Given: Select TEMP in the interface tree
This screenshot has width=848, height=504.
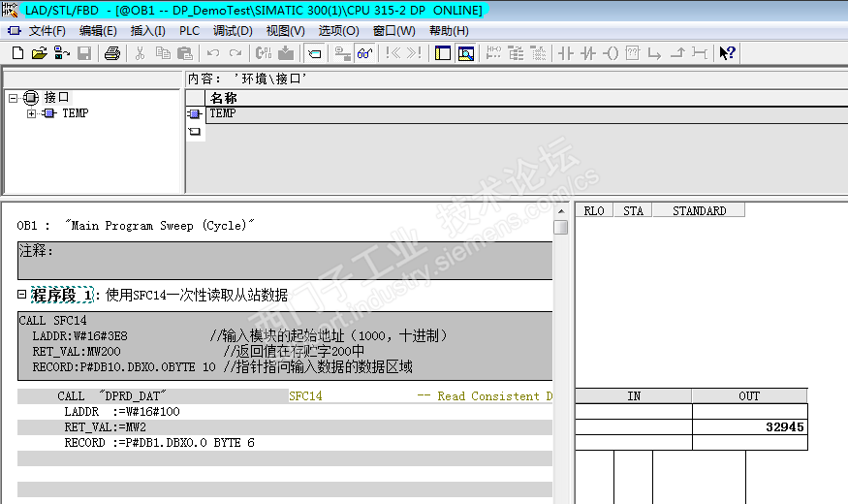Looking at the screenshot, I should tap(76, 113).
